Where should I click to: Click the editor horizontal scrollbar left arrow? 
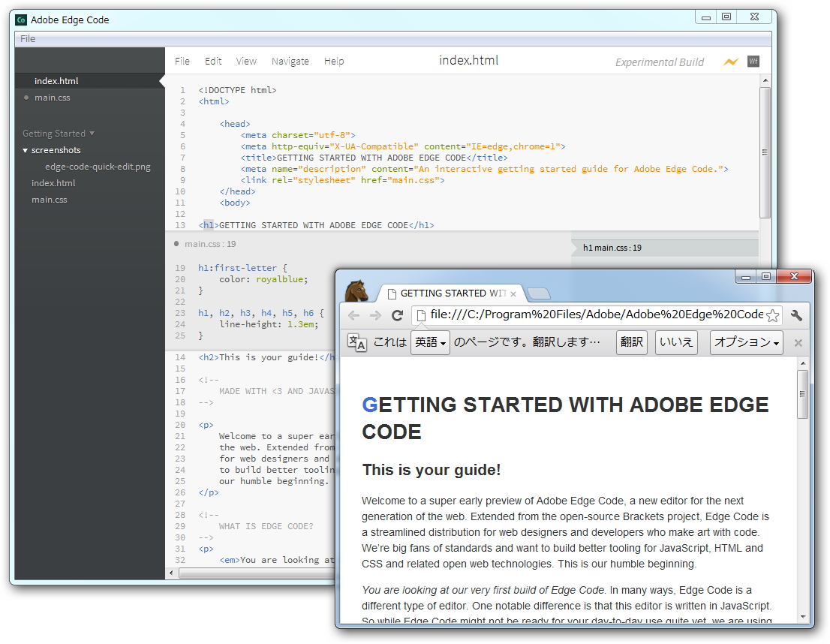(x=171, y=573)
